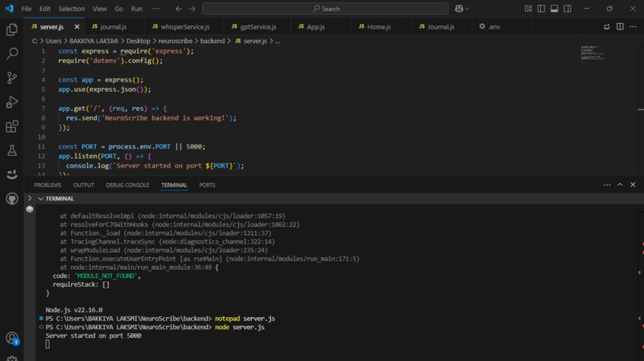The image size is (644, 361).
Task: Click the Search command center field
Action: pos(325,9)
